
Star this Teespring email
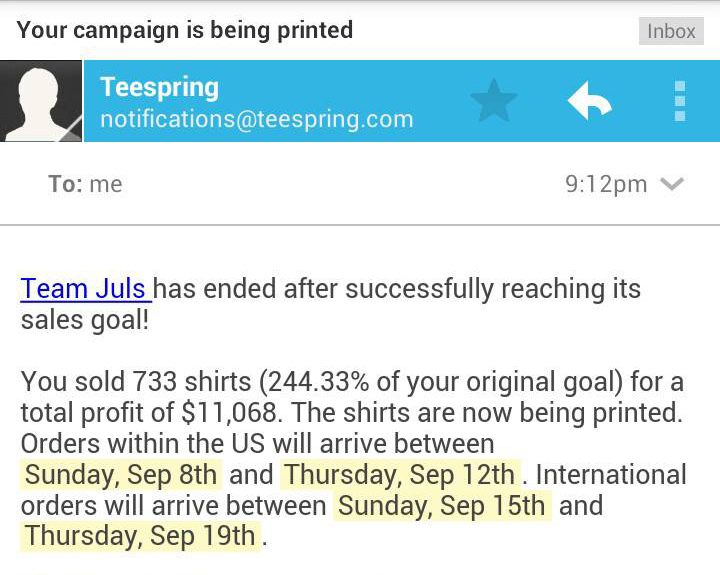[x=493, y=101]
